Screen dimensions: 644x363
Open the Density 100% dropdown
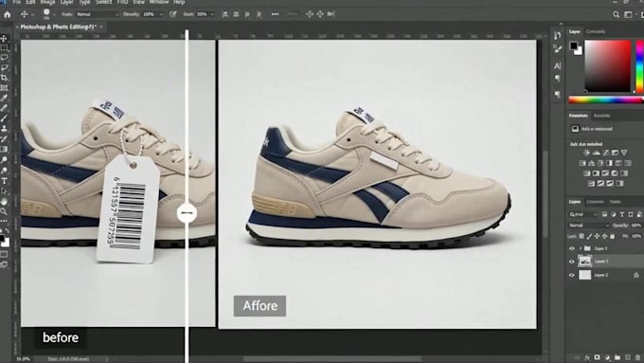pos(152,14)
